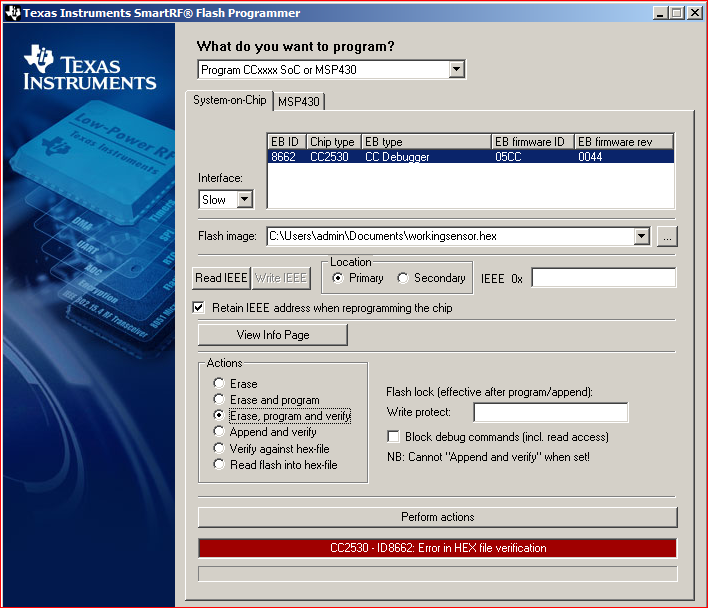Focus the IEEE 0x address input field
This screenshot has height=608, width=708.
[x=603, y=278]
